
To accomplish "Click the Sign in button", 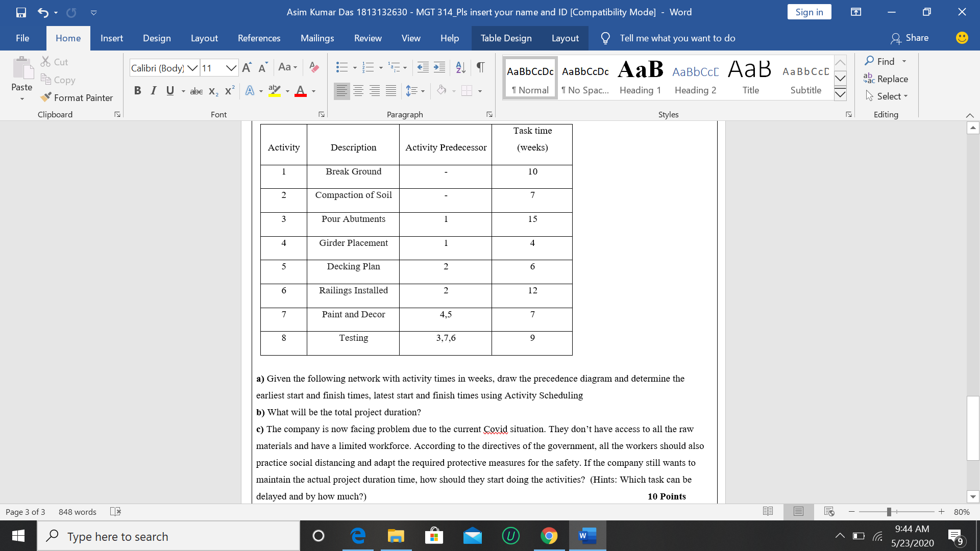I will (810, 12).
